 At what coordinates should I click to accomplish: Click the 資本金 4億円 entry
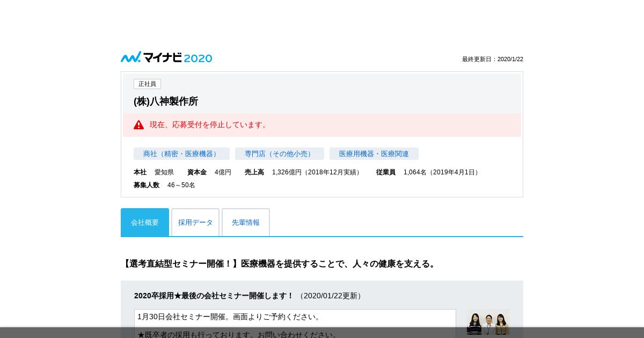[x=209, y=172]
